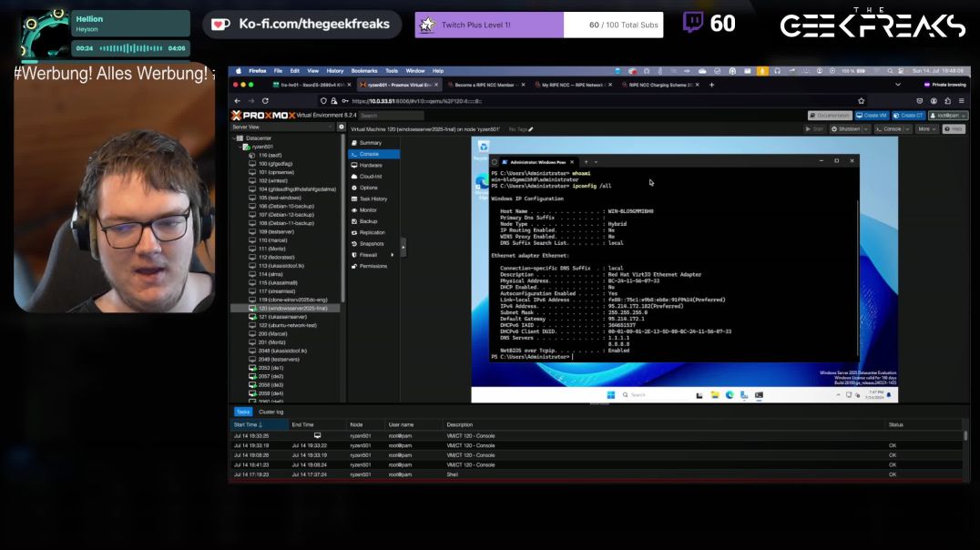Open the Cloud-Init section
Screen dimensions: 980x550
pos(373,177)
